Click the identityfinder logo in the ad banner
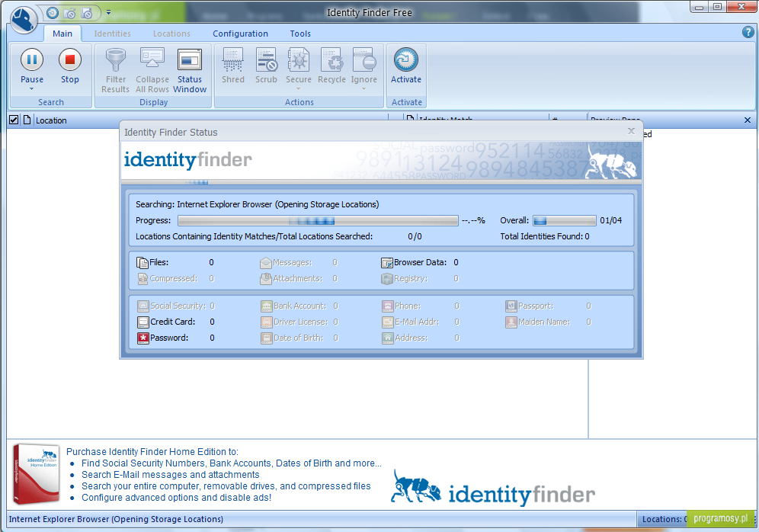759x532 pixels. pyautogui.click(x=493, y=489)
